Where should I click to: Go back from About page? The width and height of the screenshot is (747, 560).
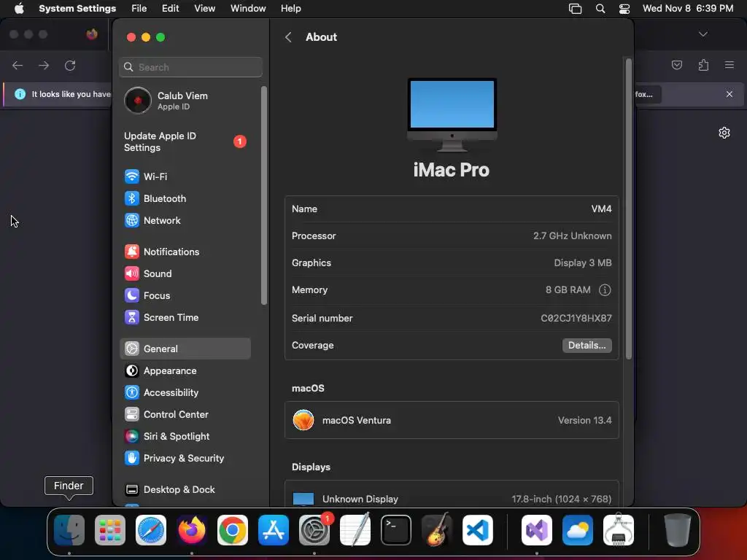point(288,37)
